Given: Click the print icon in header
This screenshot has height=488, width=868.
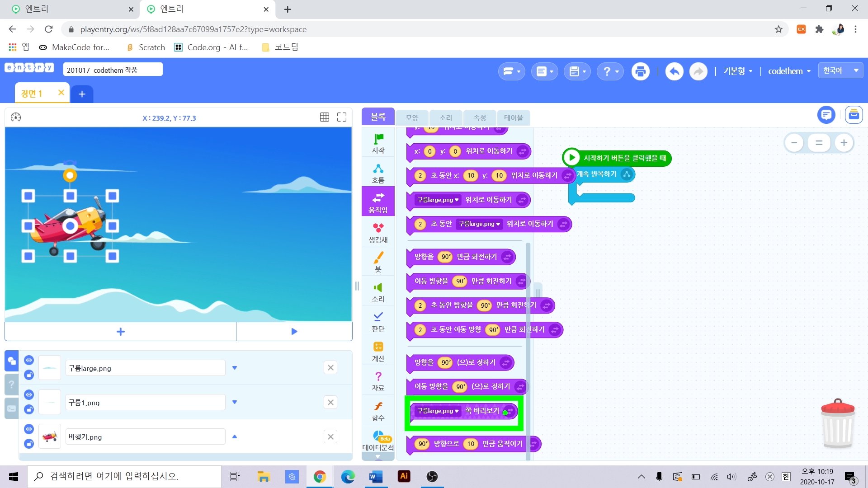Looking at the screenshot, I should (x=640, y=71).
